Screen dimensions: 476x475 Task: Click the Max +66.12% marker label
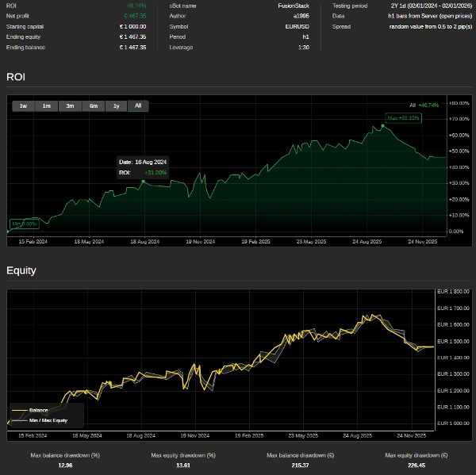click(x=402, y=117)
